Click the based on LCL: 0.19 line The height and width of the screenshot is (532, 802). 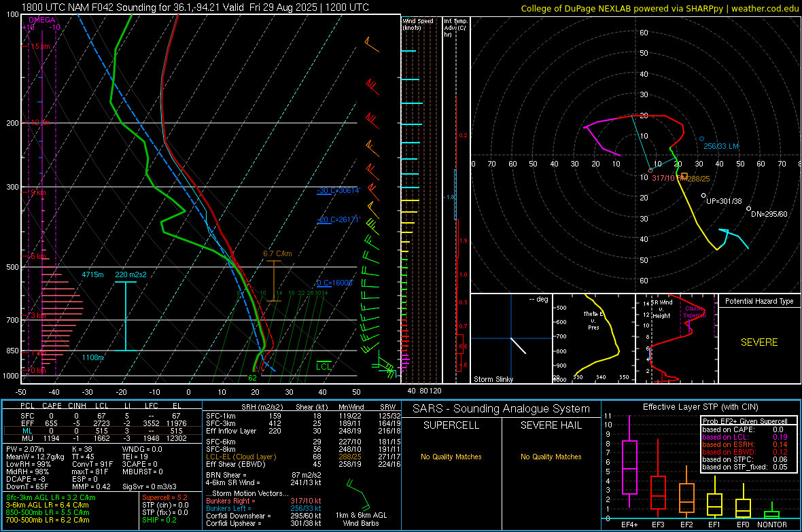tap(745, 438)
